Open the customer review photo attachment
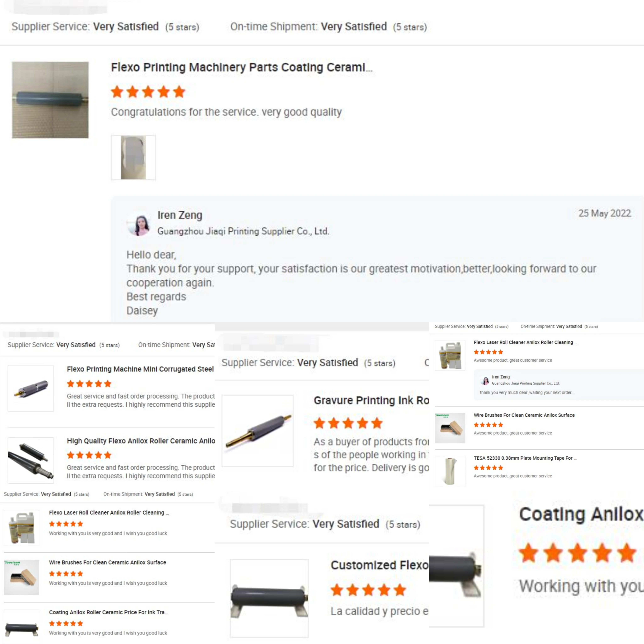 coord(133,157)
